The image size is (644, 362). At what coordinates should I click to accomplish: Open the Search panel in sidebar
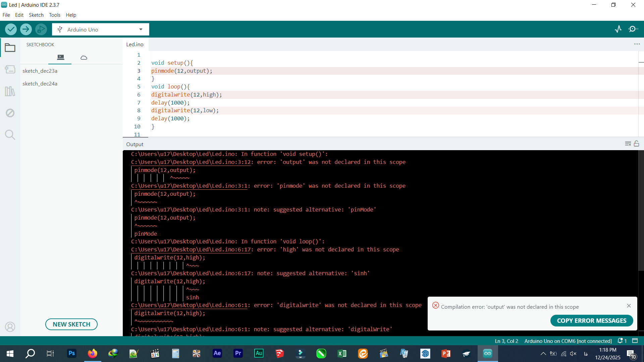click(10, 135)
